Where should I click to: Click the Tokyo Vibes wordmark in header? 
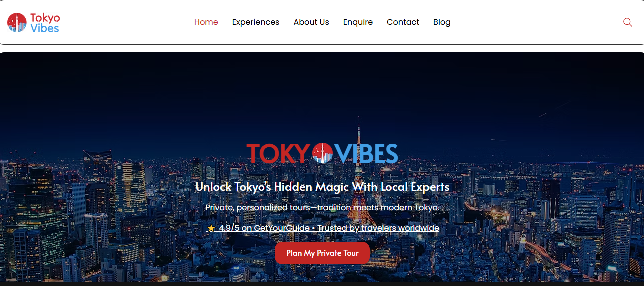click(45, 23)
